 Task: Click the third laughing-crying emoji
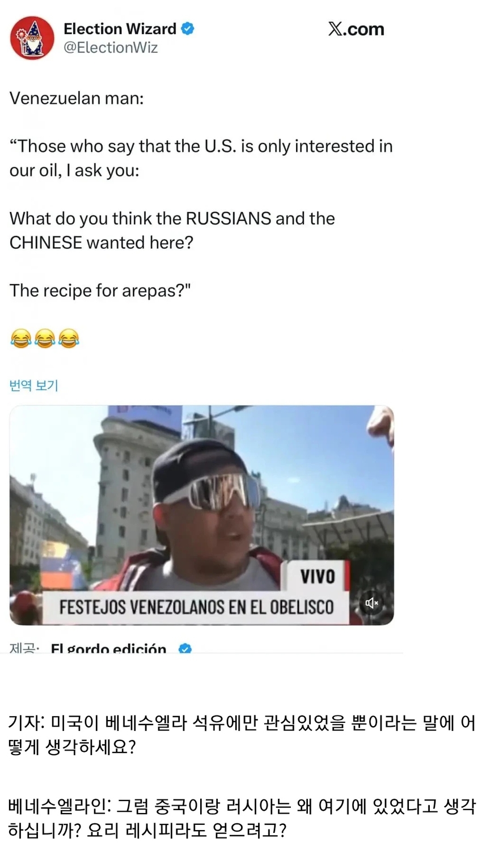click(69, 338)
